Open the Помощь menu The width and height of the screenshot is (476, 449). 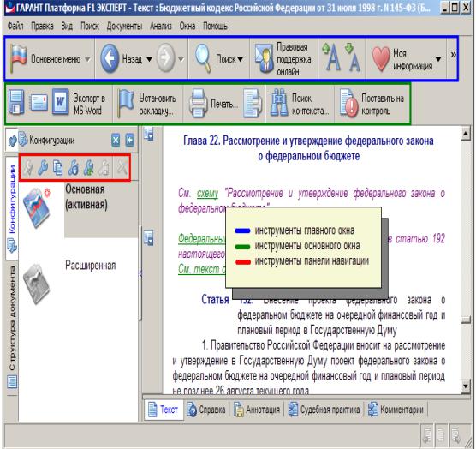215,26
